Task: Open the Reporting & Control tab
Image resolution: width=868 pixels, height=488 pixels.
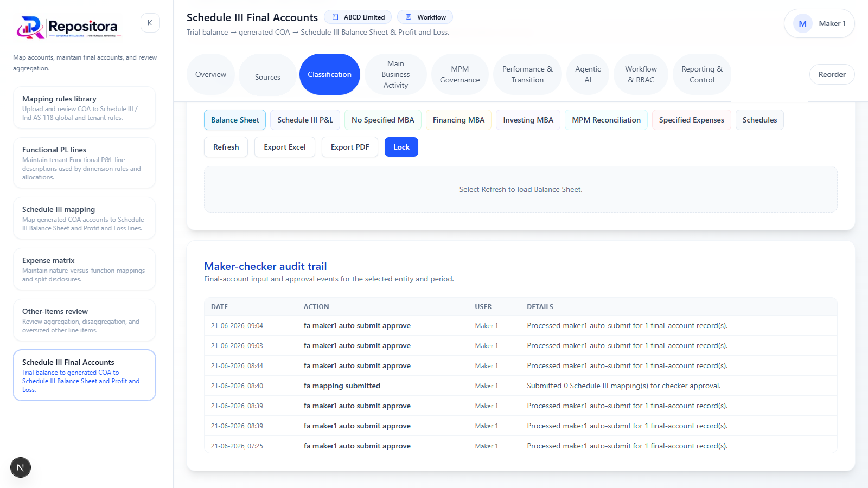Action: (x=702, y=74)
